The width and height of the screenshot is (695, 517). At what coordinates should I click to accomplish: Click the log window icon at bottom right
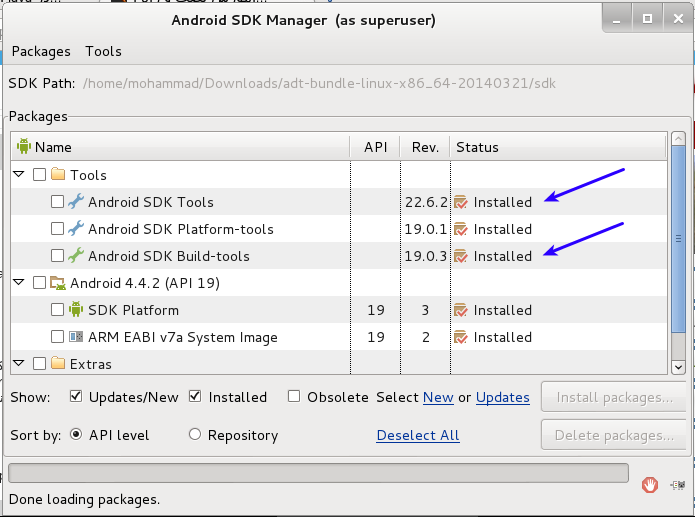(677, 485)
